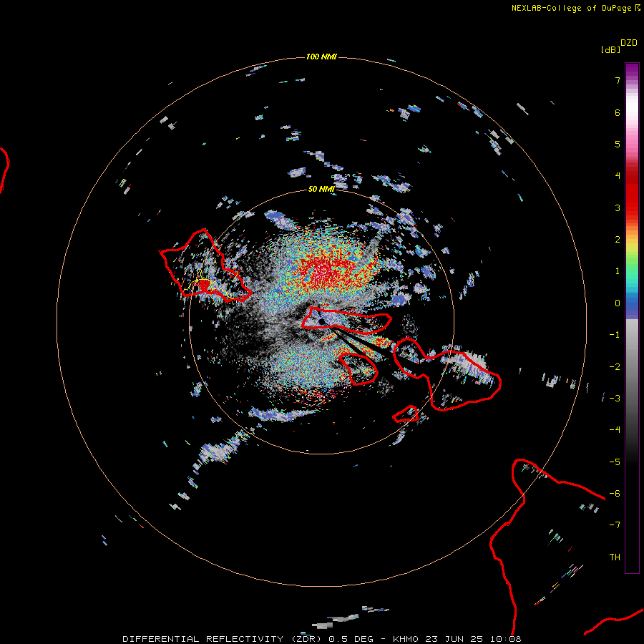Click the [dB] units label
644x644 pixels.
(x=610, y=49)
